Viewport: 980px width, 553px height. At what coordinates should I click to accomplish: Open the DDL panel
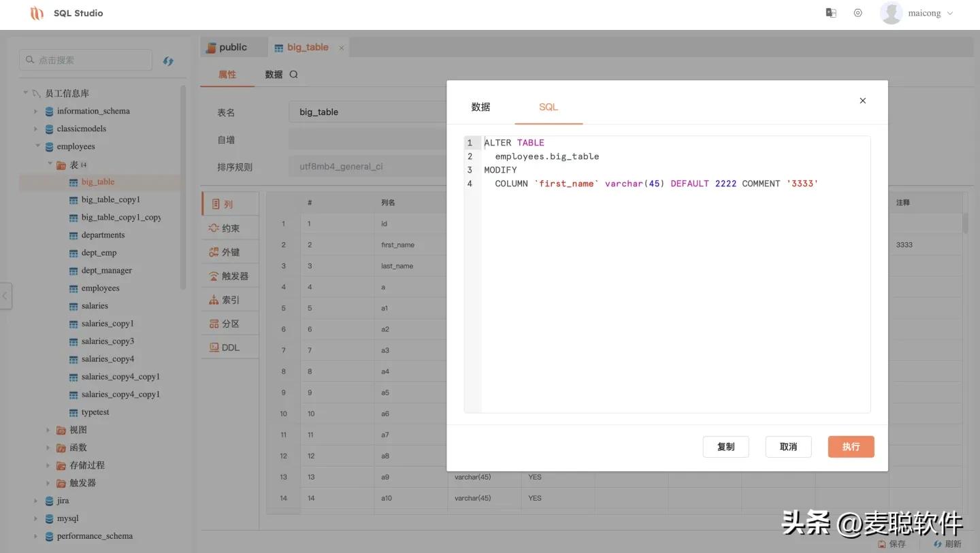230,348
